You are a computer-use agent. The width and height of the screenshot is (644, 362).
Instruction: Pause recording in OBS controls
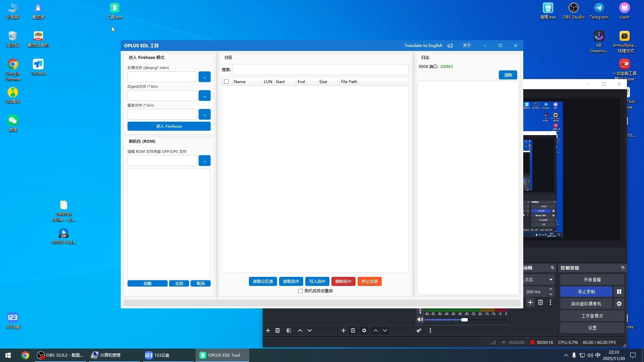pos(619,292)
